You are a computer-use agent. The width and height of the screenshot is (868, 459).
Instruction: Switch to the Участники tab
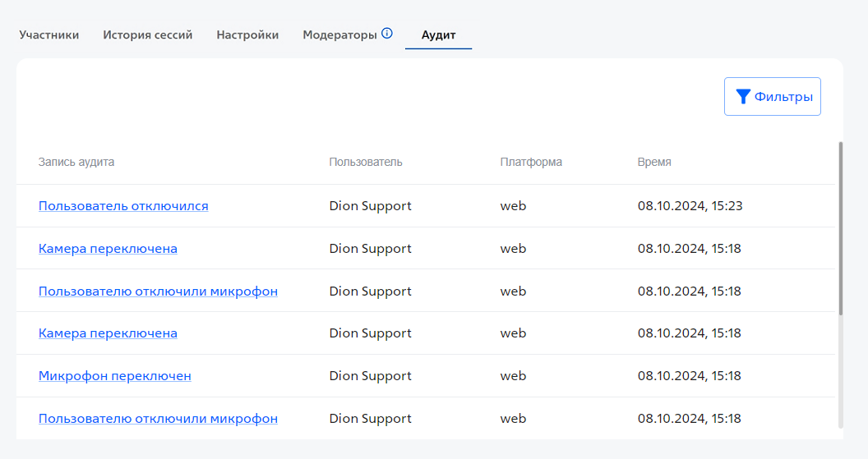[x=49, y=35]
